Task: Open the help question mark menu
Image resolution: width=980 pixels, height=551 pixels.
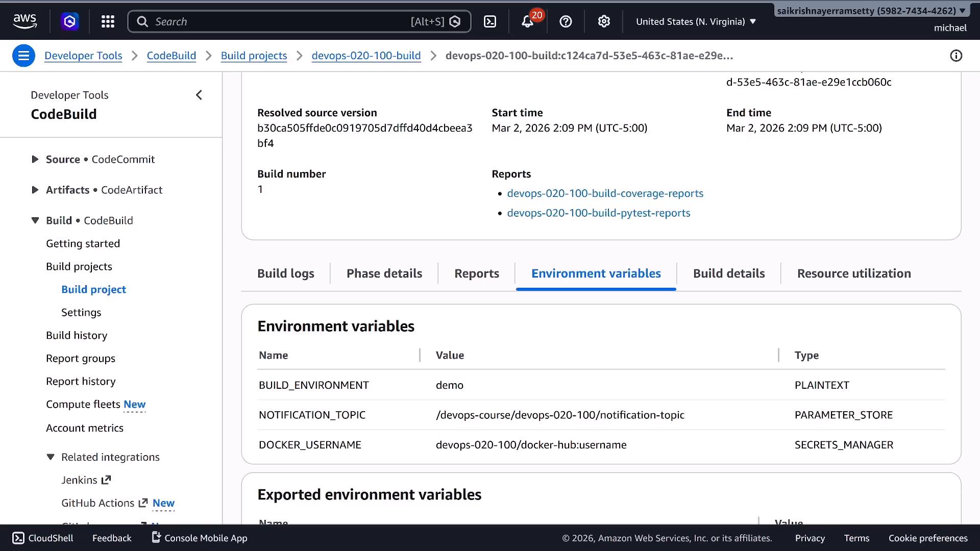Action: 566,21
